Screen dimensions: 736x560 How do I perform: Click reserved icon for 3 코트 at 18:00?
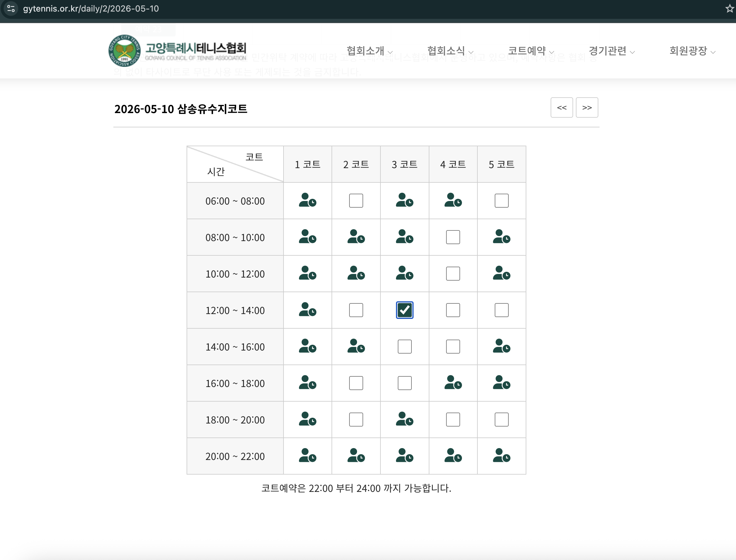pos(404,419)
